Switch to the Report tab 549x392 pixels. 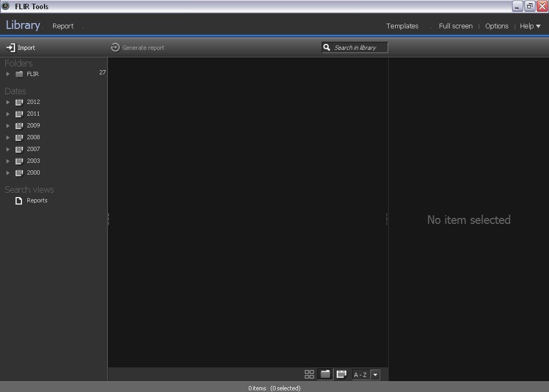tap(63, 26)
